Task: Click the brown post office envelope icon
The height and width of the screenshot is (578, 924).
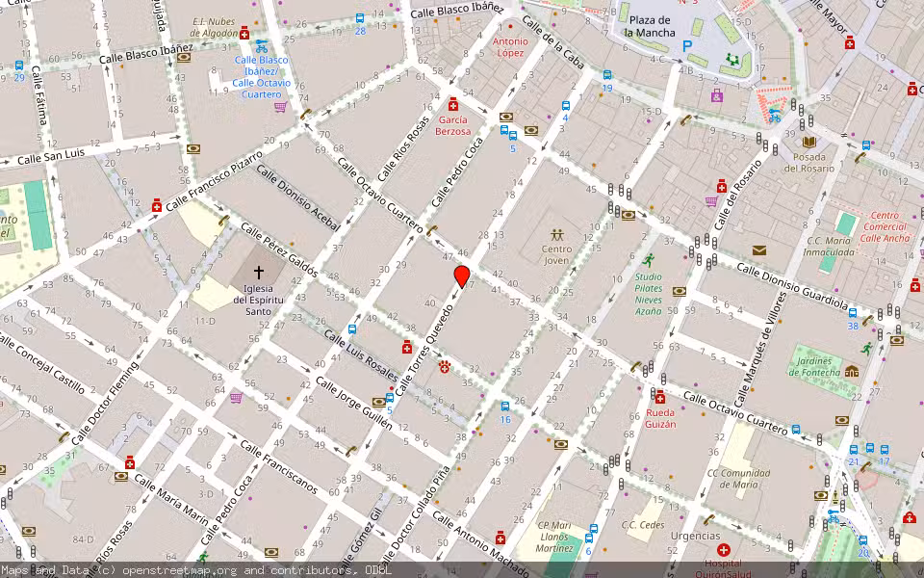Action: pos(759,250)
